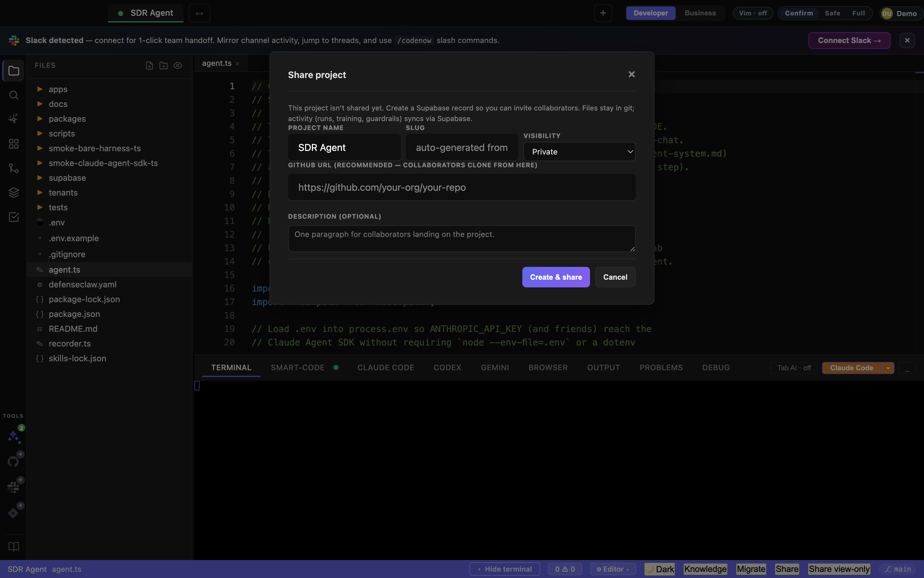Open the checklist icon in the sidebar
This screenshot has height=578, width=924.
13,217
